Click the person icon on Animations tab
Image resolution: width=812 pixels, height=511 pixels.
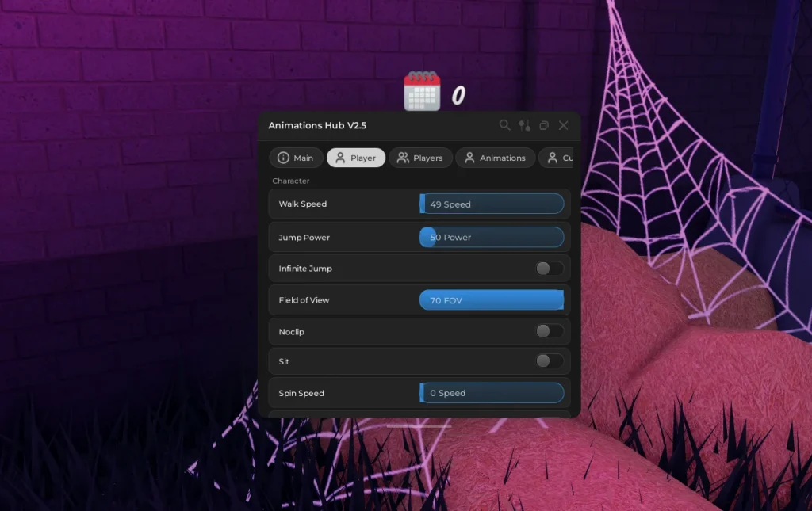[469, 158]
